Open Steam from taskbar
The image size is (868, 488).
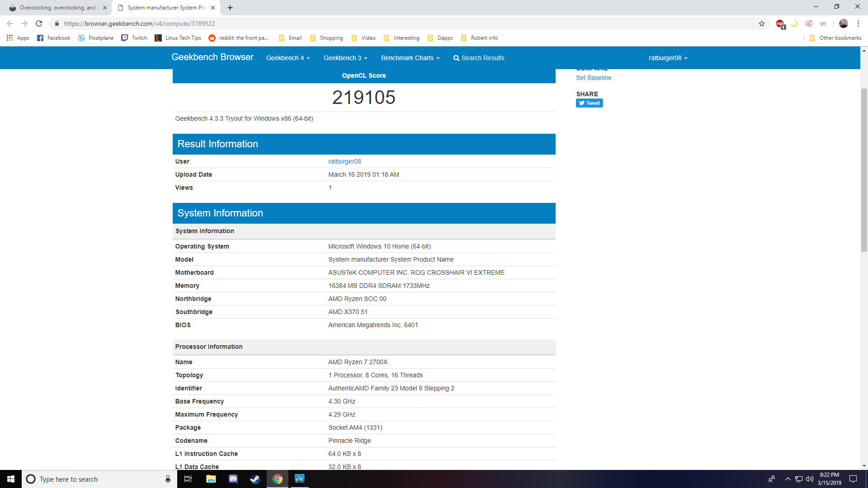click(255, 479)
